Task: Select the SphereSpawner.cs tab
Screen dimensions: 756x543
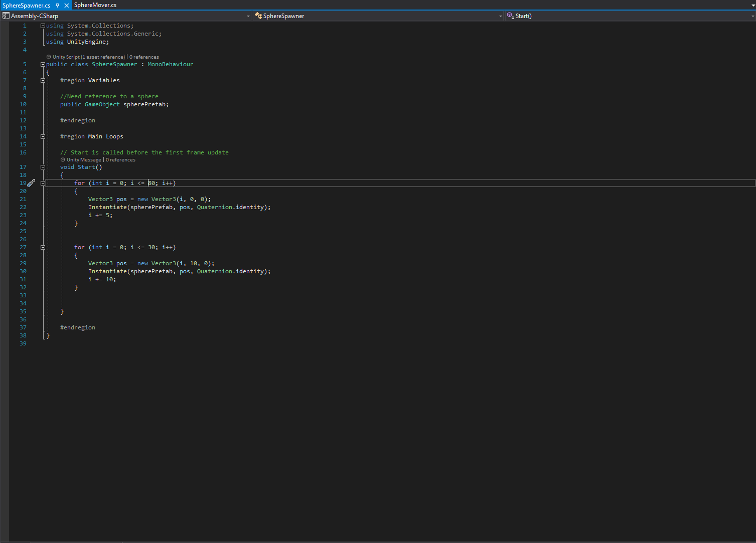Action: pyautogui.click(x=28, y=5)
